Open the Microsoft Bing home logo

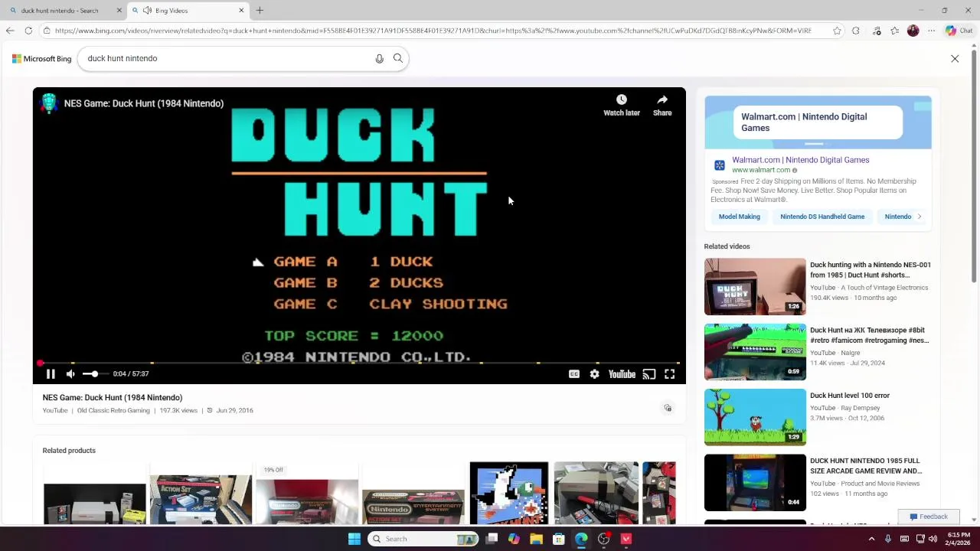point(42,59)
